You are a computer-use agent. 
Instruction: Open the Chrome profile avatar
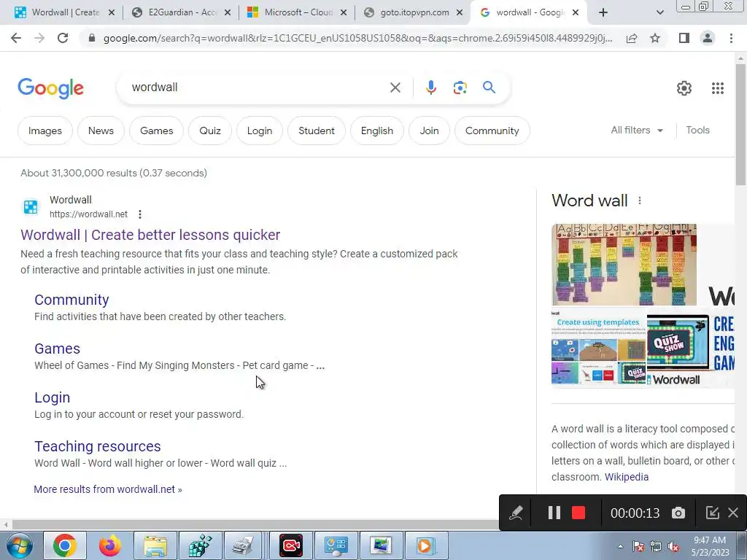[x=708, y=38]
